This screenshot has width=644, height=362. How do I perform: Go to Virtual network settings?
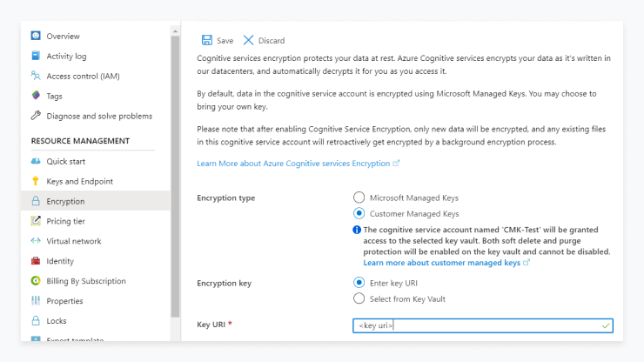73,241
